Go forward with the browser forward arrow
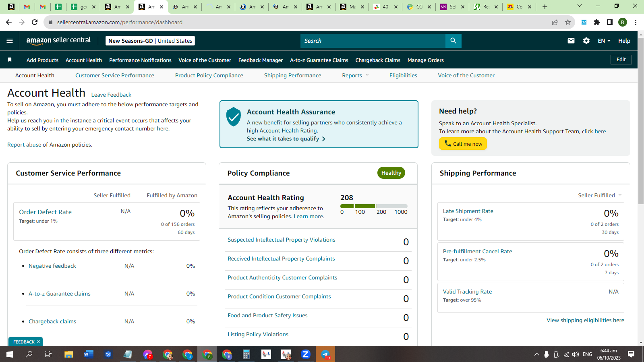 [22, 22]
